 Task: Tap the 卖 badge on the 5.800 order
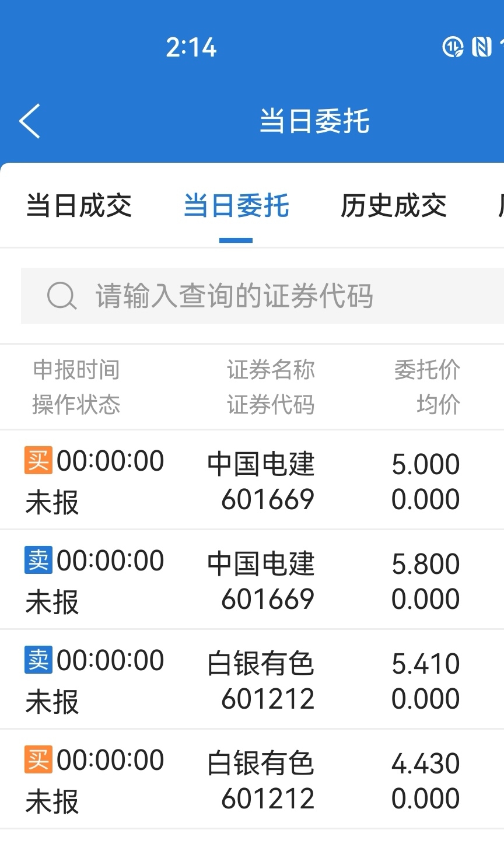pos(38,560)
